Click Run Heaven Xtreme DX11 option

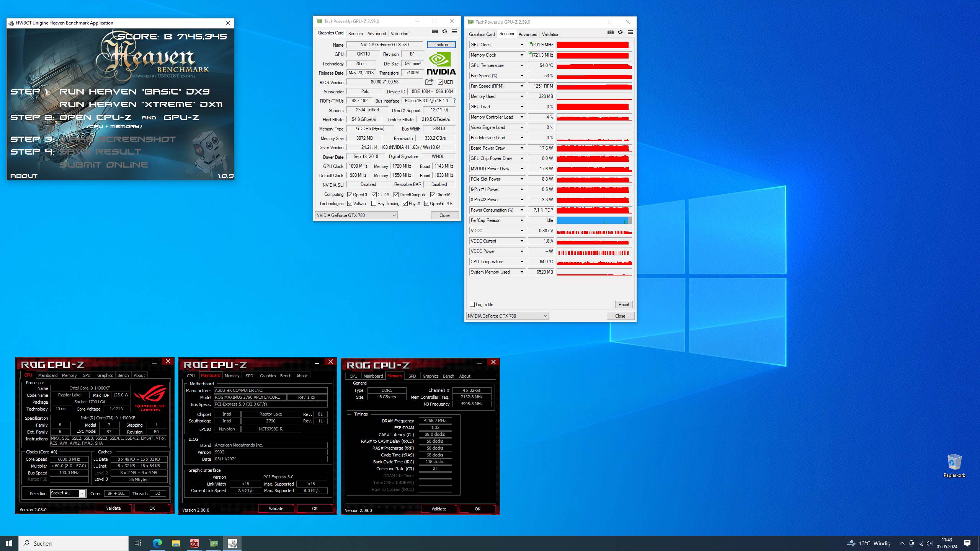point(140,104)
